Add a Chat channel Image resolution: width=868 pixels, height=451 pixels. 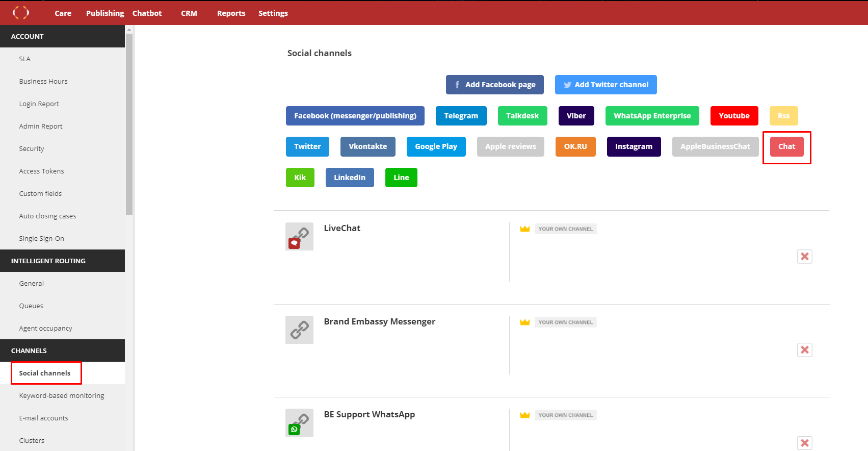[787, 146]
